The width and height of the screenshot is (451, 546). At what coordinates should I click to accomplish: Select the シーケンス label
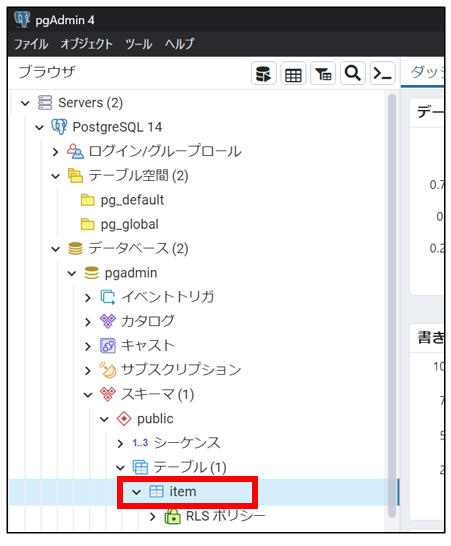(187, 443)
